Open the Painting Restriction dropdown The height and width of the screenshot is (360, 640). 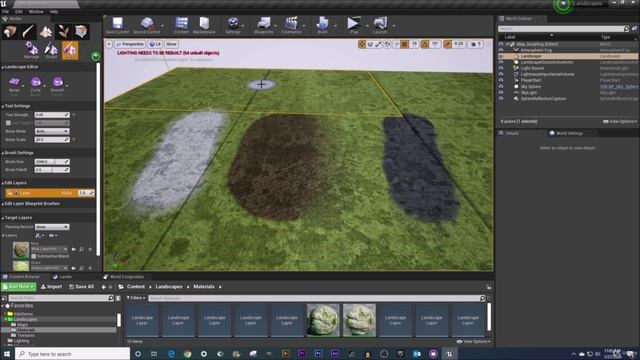pos(52,227)
